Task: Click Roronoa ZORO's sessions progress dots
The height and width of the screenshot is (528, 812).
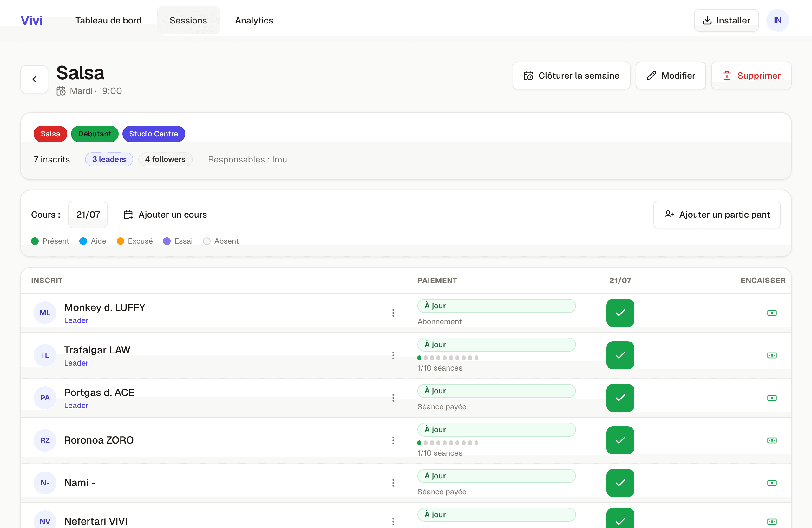Action: (448, 443)
